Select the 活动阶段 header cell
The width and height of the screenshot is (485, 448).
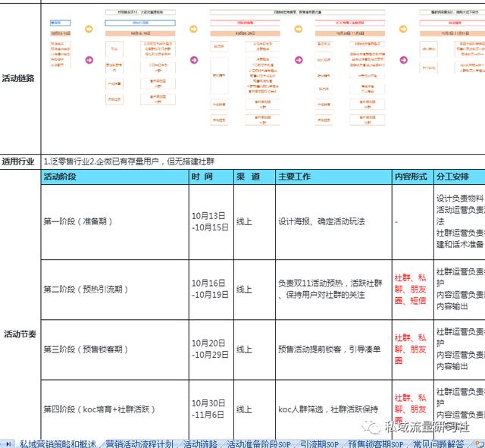coord(114,177)
